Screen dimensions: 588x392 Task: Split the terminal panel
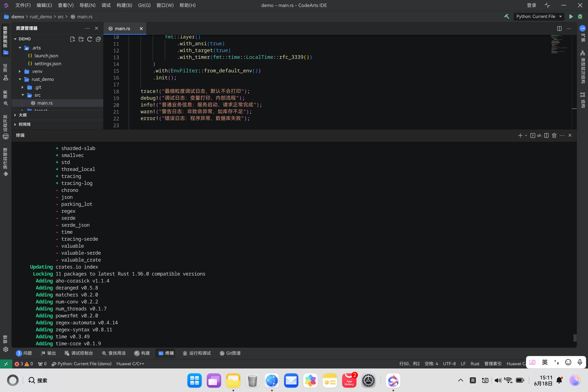546,135
